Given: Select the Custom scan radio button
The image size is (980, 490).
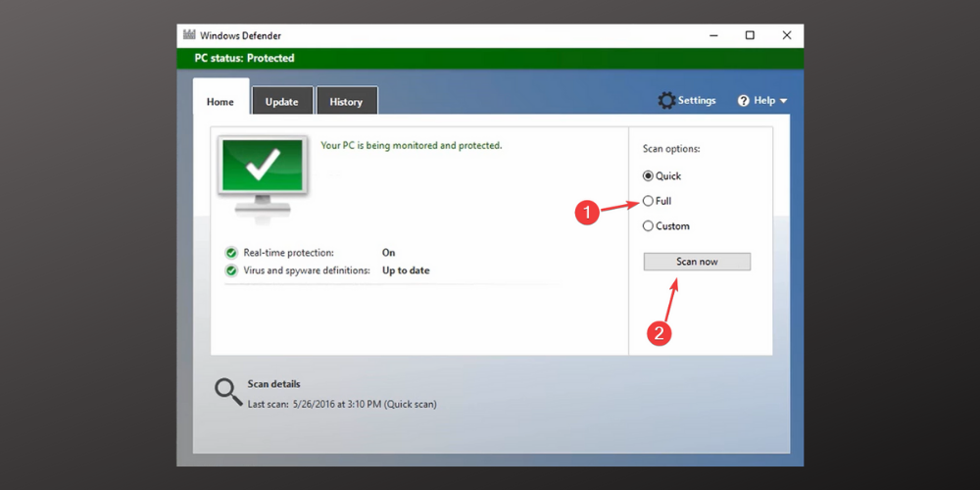Looking at the screenshot, I should pos(648,226).
